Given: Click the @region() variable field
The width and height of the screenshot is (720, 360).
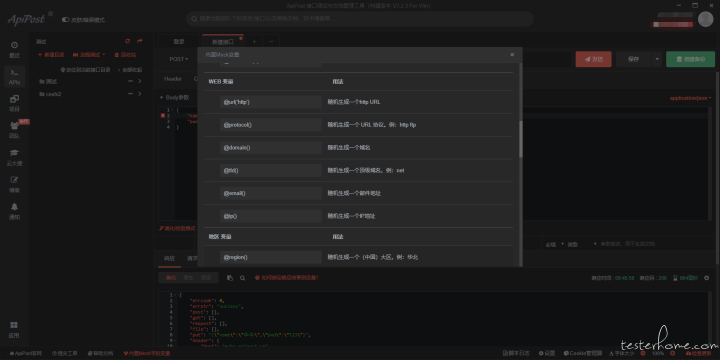Looking at the screenshot, I should tap(271, 257).
